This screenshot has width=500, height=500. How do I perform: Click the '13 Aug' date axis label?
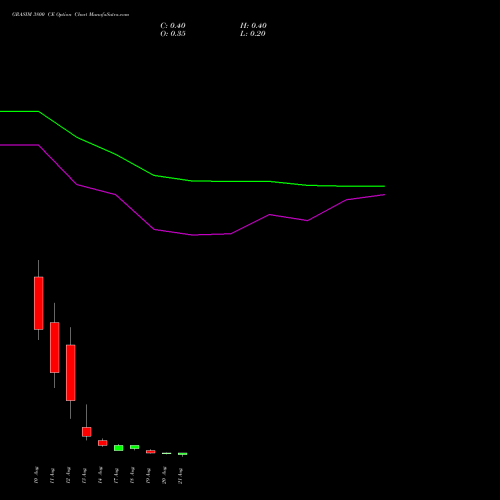[84, 475]
